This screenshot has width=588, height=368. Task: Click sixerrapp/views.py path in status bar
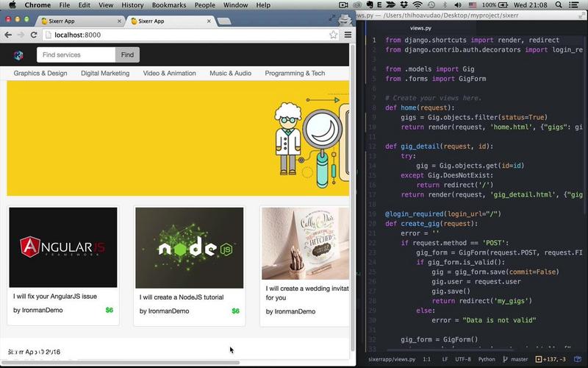392,359
